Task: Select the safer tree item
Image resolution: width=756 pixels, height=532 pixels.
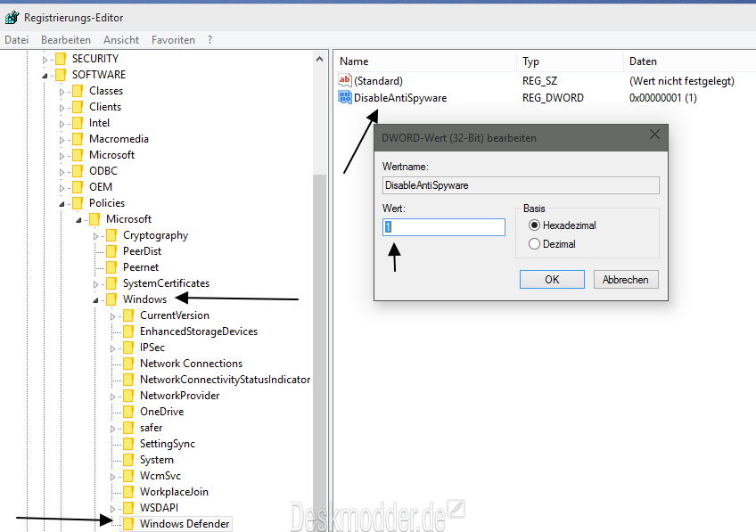Action: point(152,428)
